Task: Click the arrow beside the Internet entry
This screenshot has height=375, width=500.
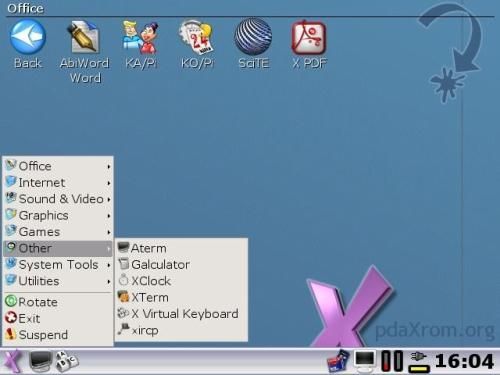Action: click(109, 183)
